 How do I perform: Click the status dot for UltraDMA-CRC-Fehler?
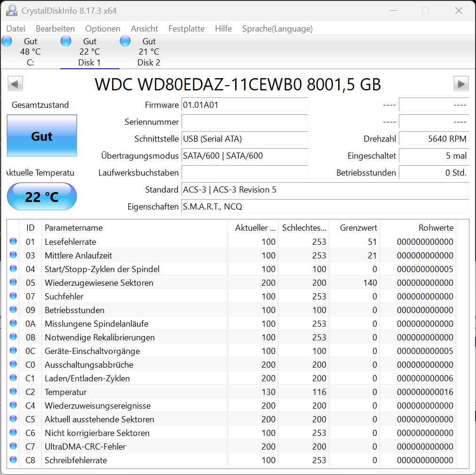[x=13, y=446]
